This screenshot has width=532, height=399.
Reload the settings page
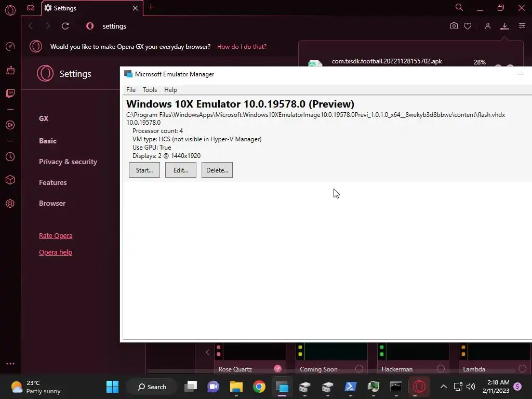65,26
